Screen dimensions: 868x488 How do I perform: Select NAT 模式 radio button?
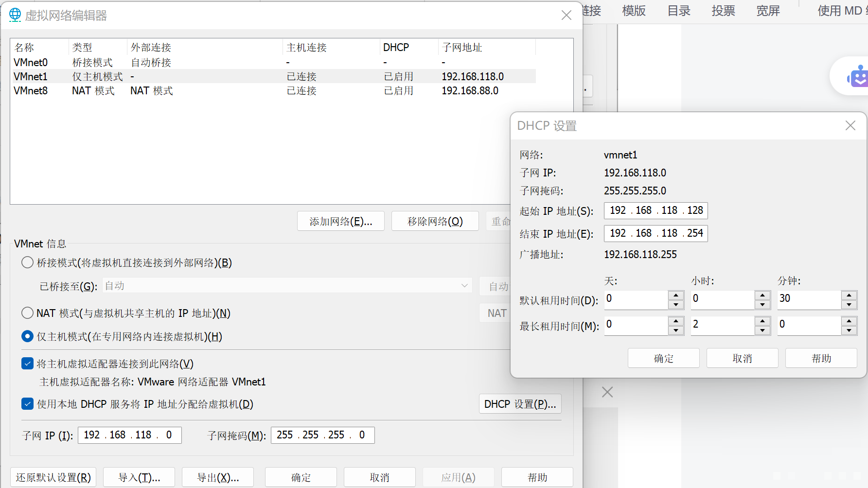point(28,313)
